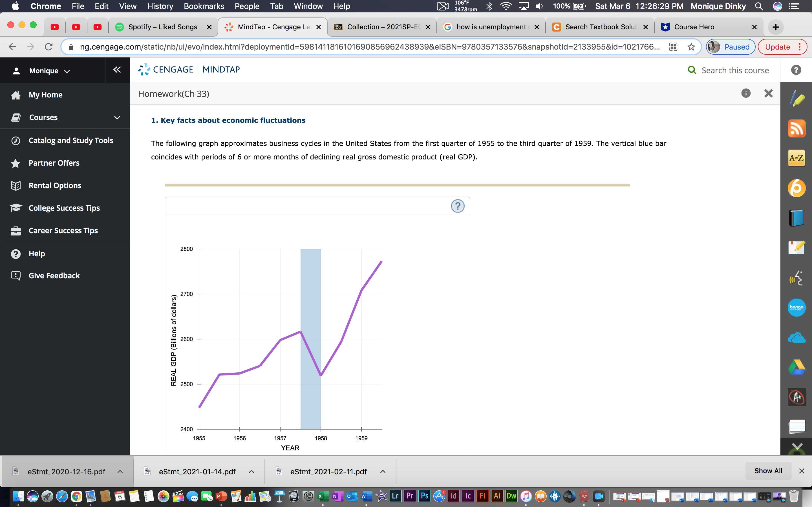Click the Paused profile sync button

click(x=731, y=47)
